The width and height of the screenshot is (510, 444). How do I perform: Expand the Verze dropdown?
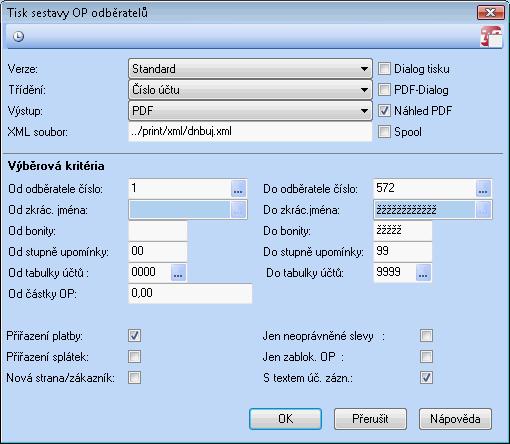point(250,69)
